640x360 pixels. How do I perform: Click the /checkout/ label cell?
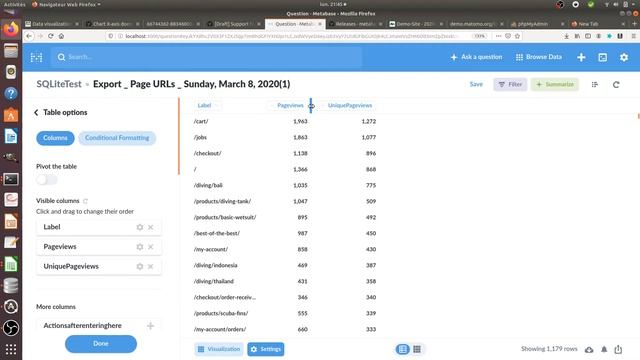click(x=207, y=153)
